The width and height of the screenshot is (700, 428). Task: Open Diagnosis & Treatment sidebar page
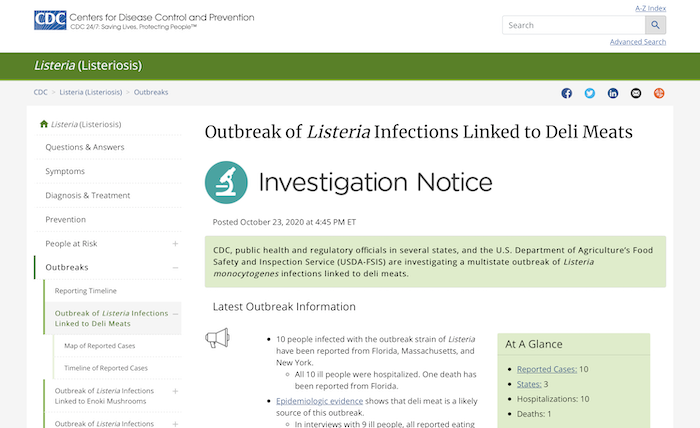click(88, 195)
